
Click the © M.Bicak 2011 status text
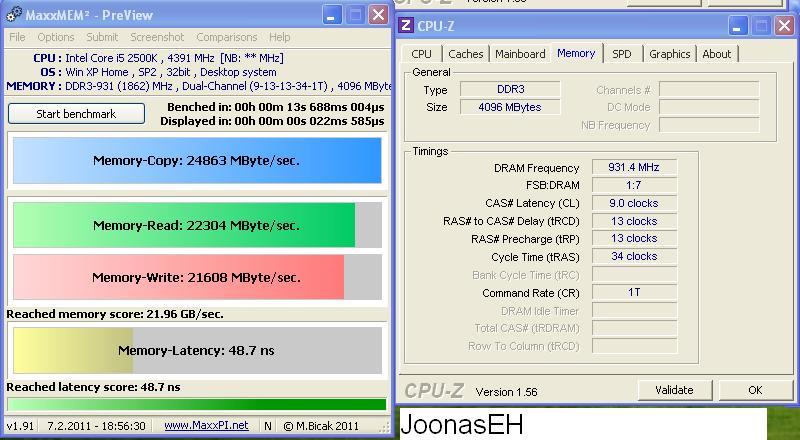321,426
